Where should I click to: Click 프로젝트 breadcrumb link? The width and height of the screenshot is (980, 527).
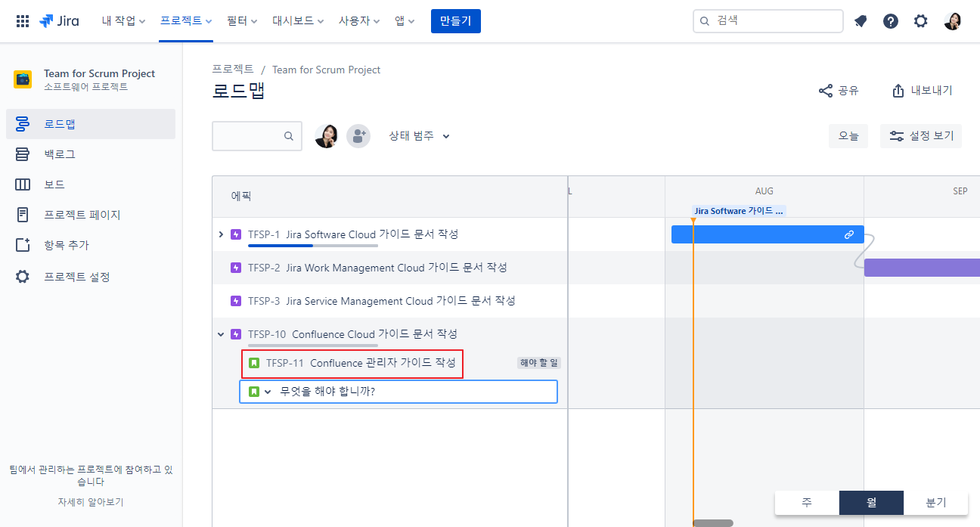233,70
